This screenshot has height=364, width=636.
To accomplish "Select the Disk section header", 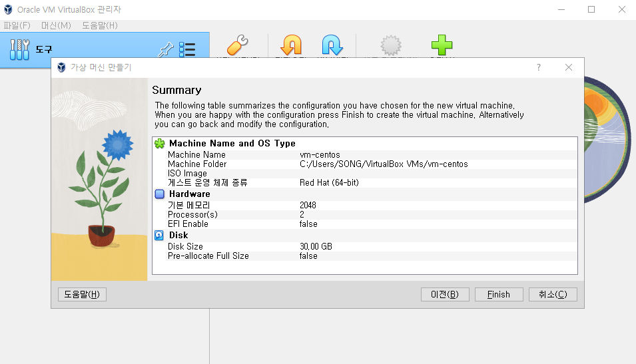I will pos(178,236).
